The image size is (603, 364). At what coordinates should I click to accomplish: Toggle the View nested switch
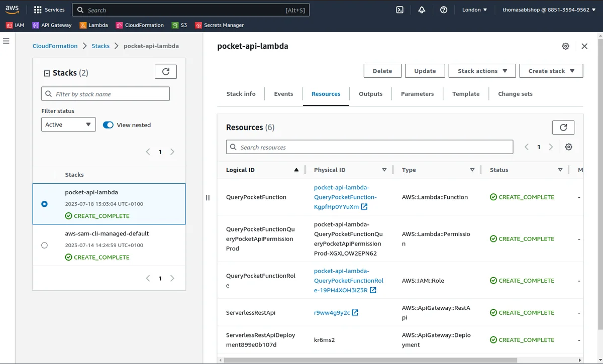108,125
